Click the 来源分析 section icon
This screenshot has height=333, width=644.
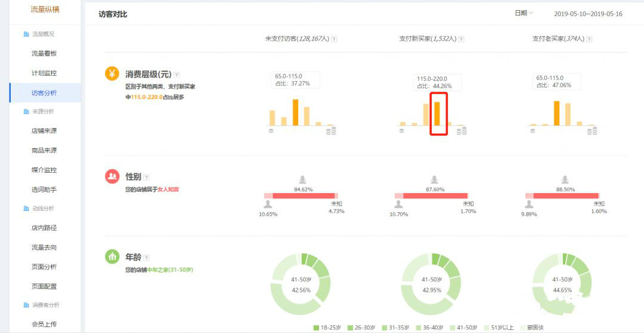click(27, 111)
